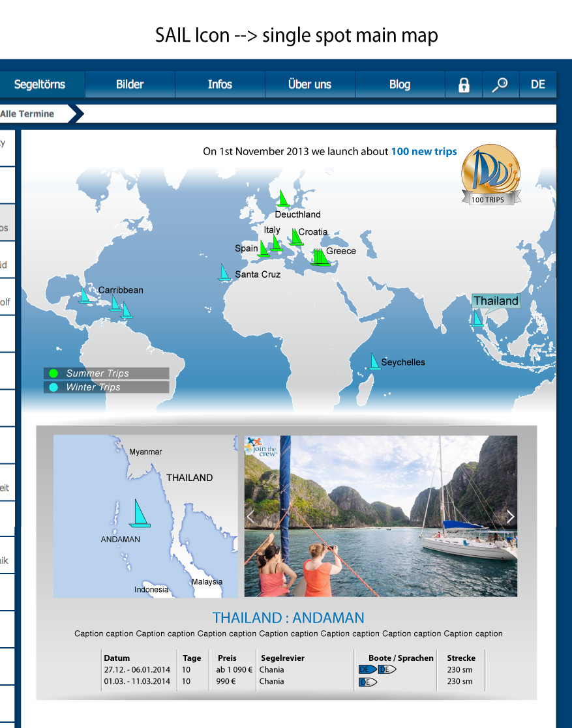Viewport: 572px width, 728px height.
Task: Click the Strecke column header
Action: tap(461, 658)
